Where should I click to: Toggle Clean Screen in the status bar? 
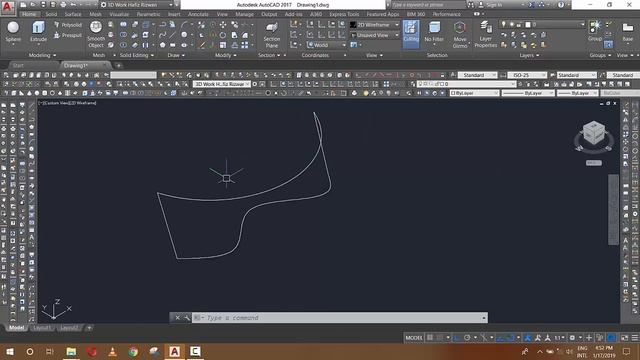pyautogui.click(x=624, y=338)
